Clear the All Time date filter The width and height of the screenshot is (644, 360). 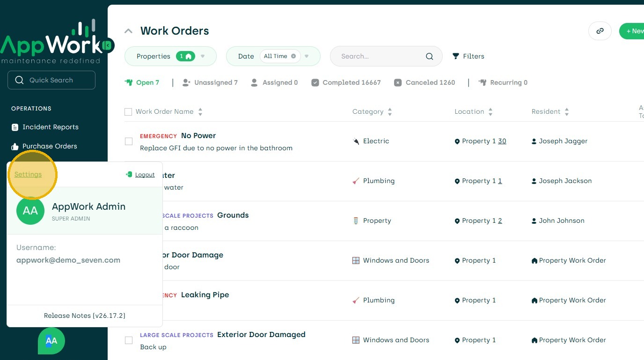point(293,56)
